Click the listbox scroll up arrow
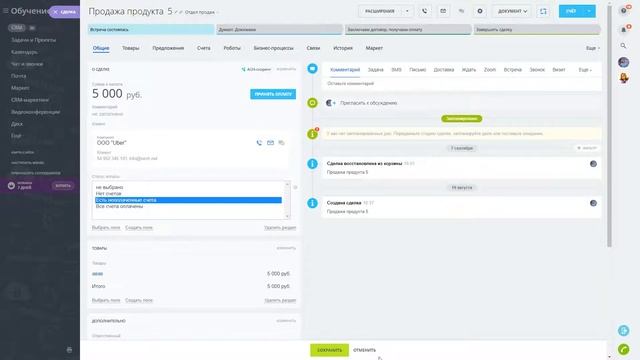The height and width of the screenshot is (360, 640). pos(287,185)
